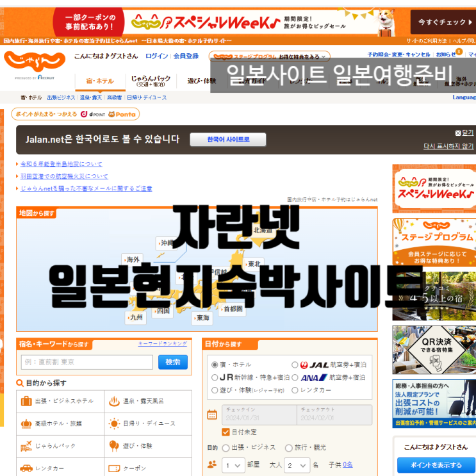Open the check-in calendar icon
476x476 pixels.
click(212, 414)
